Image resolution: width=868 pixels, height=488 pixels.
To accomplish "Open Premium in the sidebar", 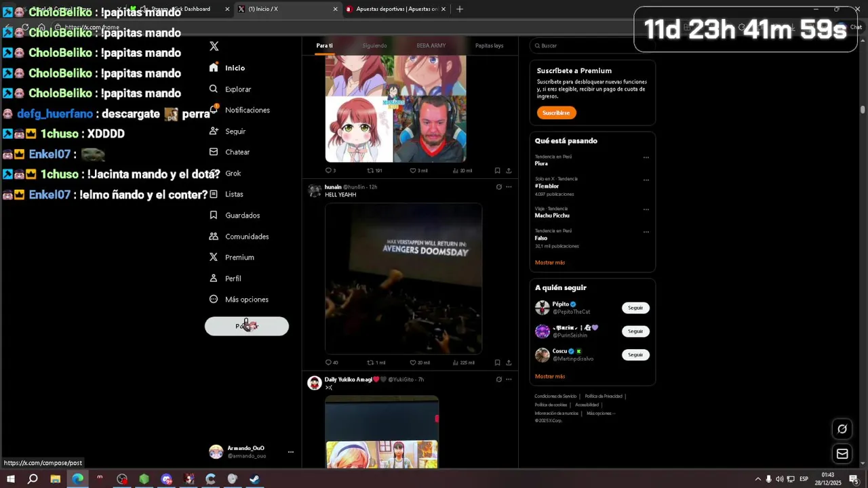I will [231, 257].
